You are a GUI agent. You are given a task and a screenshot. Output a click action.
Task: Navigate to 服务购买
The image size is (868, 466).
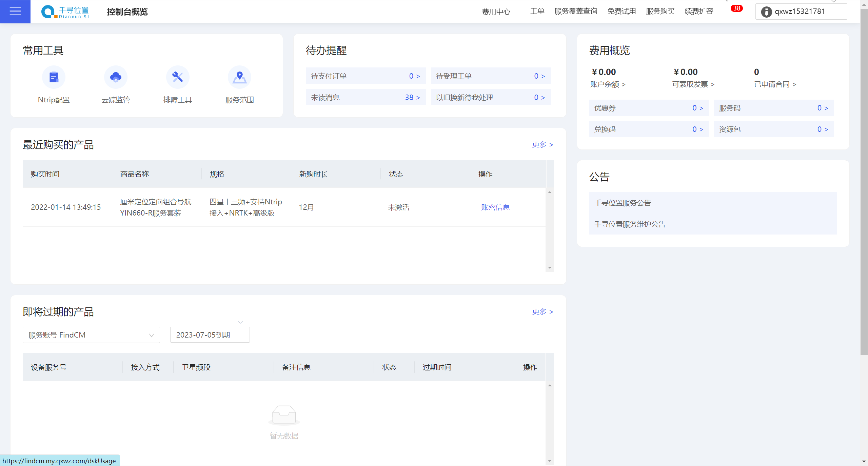pyautogui.click(x=660, y=11)
